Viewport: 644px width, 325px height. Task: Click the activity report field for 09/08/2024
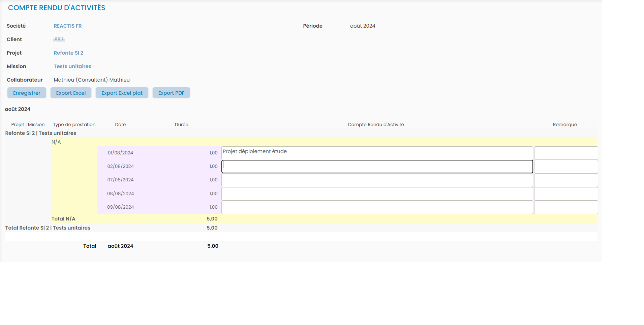point(377,207)
